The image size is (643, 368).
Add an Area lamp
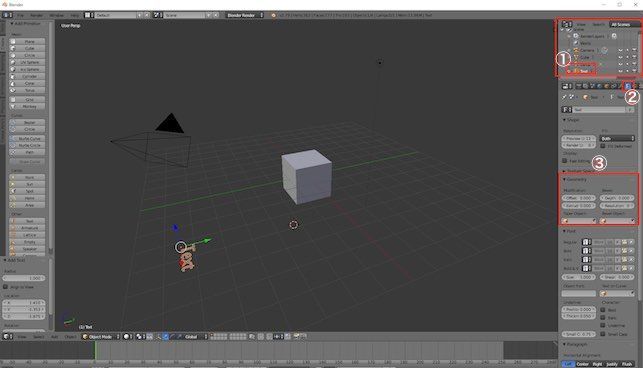[x=27, y=205]
